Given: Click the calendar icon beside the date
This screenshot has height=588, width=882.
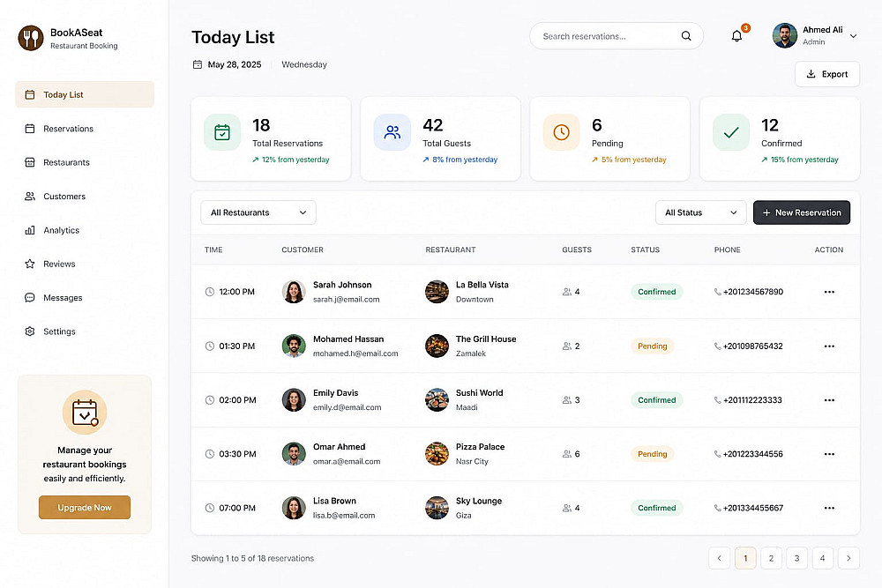Looking at the screenshot, I should click(x=198, y=64).
